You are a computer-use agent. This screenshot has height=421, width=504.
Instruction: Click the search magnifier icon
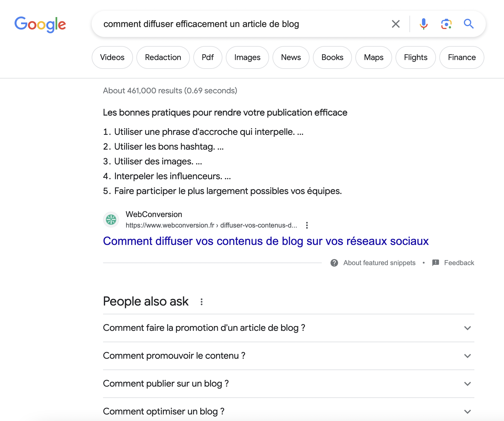click(x=468, y=24)
